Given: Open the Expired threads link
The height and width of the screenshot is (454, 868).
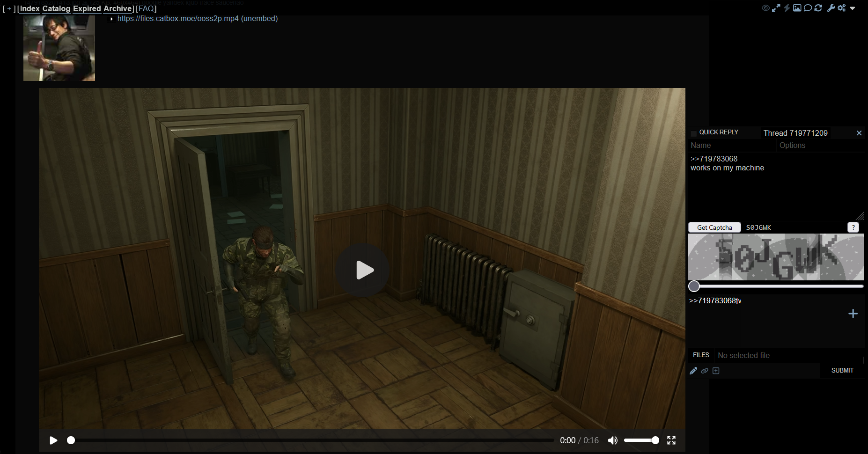Looking at the screenshot, I should coord(87,8).
